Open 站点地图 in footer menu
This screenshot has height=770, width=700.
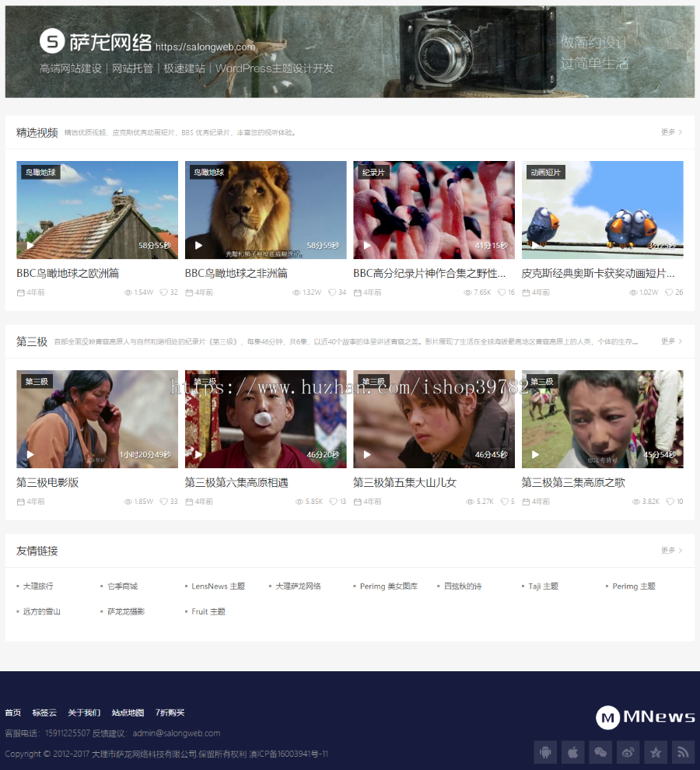128,712
